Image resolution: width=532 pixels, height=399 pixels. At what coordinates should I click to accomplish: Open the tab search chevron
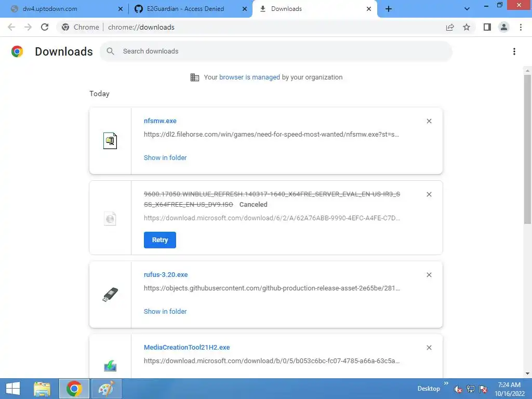[467, 9]
